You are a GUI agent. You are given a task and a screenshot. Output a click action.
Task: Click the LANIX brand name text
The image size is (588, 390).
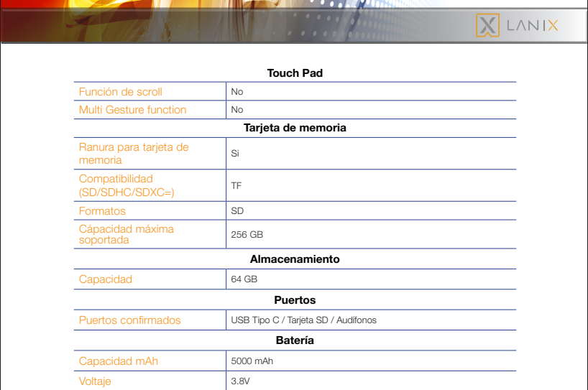point(532,25)
